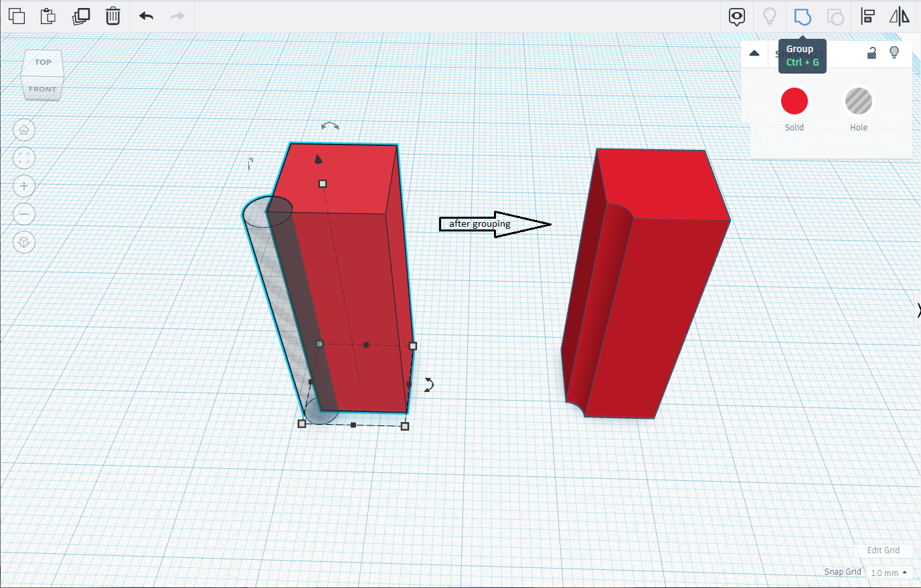
Task: Collapse the shape inspector panel
Action: pos(754,53)
